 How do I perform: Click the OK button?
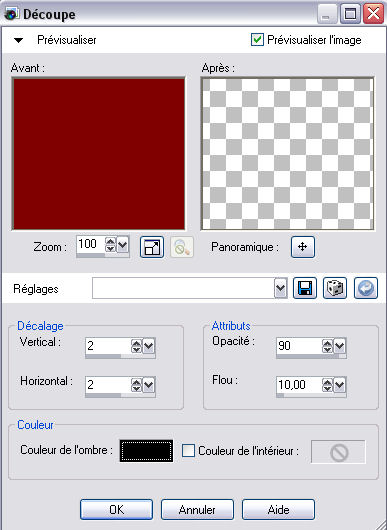pos(116,509)
